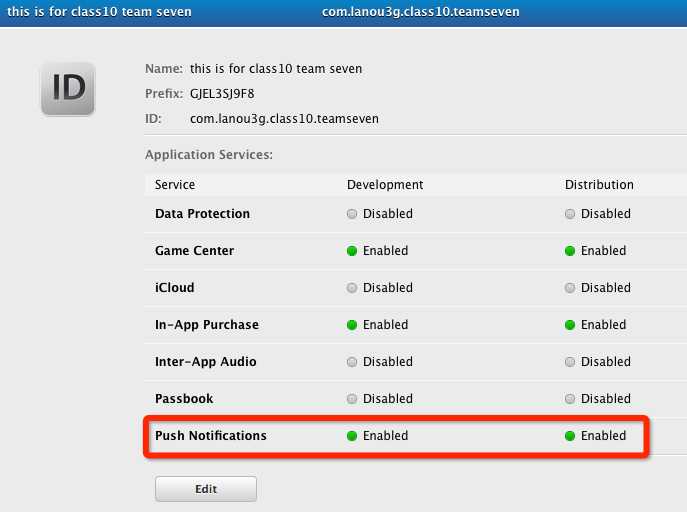
Task: Click the green In-App Purchase Development dot
Action: pos(352,325)
